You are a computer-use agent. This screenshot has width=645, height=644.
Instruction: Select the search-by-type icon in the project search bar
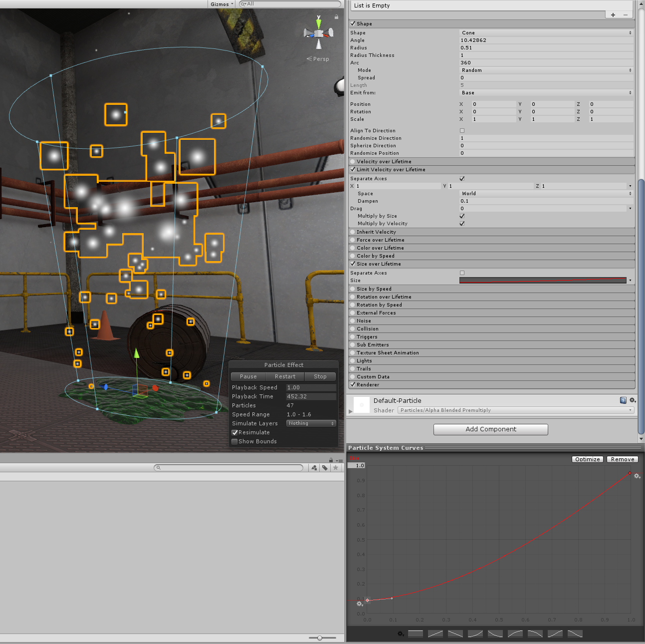pos(314,467)
